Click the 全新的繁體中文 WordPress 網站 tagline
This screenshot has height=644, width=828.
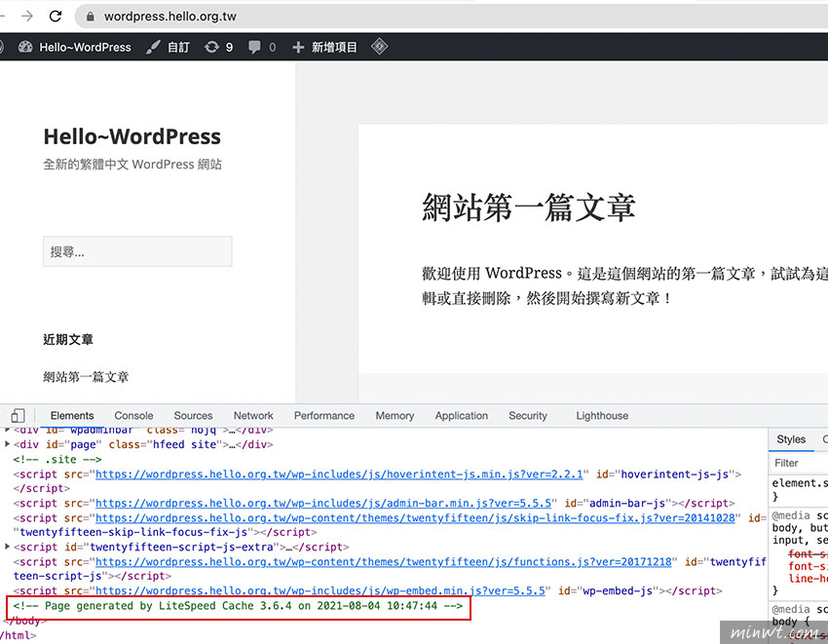(x=132, y=165)
